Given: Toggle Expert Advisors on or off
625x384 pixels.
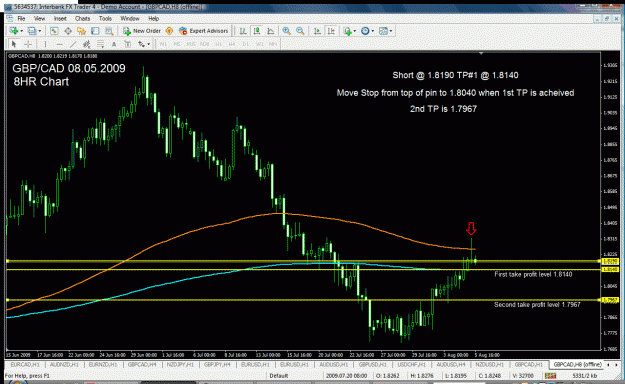Looking at the screenshot, I should (x=203, y=31).
